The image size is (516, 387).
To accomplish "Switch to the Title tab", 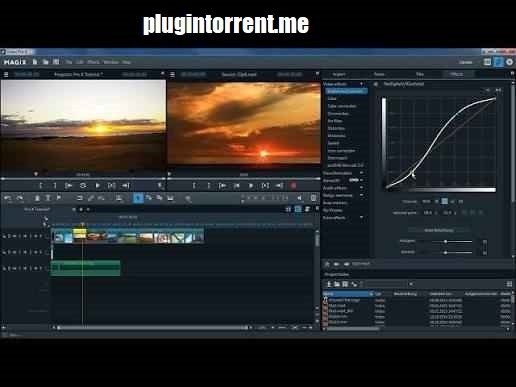I will (420, 74).
